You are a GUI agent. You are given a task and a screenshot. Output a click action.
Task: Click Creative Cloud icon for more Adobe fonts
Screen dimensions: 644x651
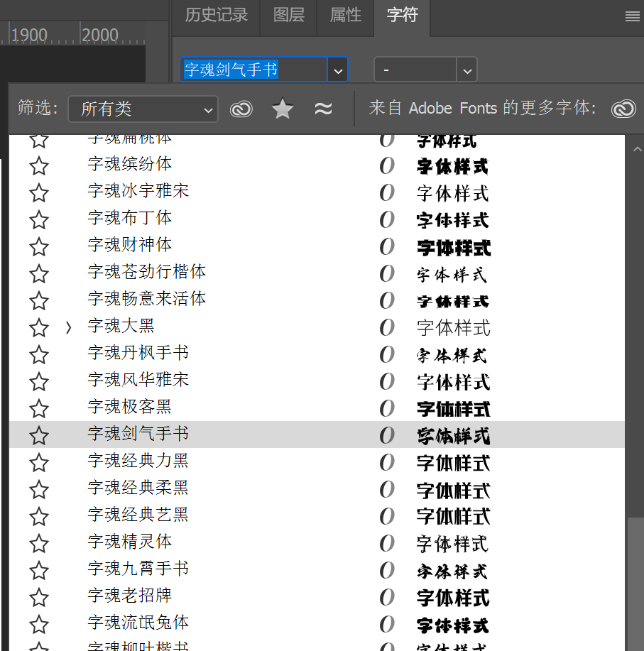click(x=623, y=109)
